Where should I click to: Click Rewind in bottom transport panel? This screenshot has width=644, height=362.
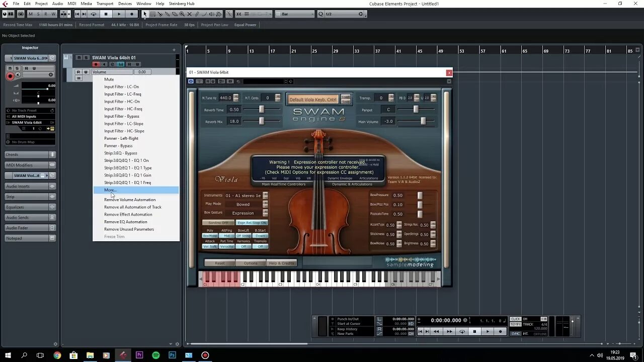436,331
